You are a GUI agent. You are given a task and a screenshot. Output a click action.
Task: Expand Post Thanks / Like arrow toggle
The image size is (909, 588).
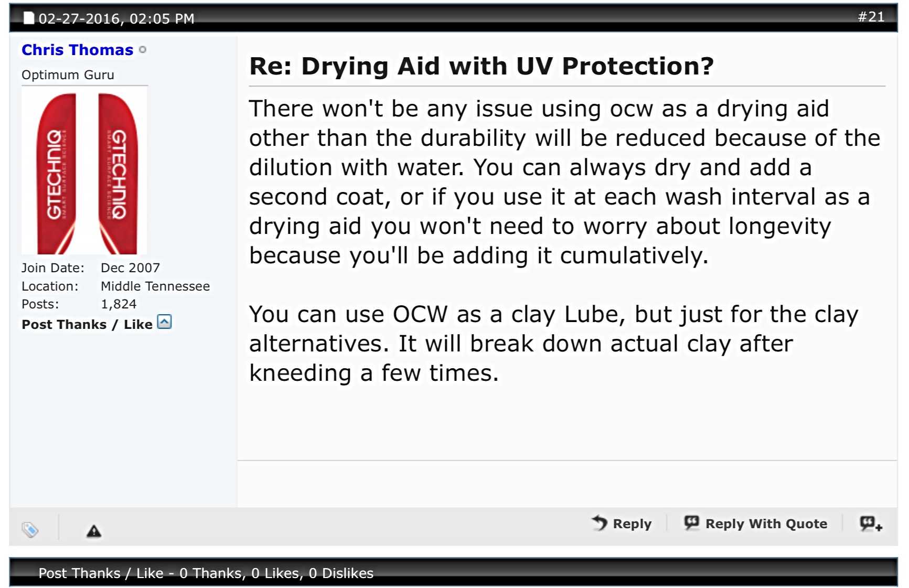coord(164,322)
